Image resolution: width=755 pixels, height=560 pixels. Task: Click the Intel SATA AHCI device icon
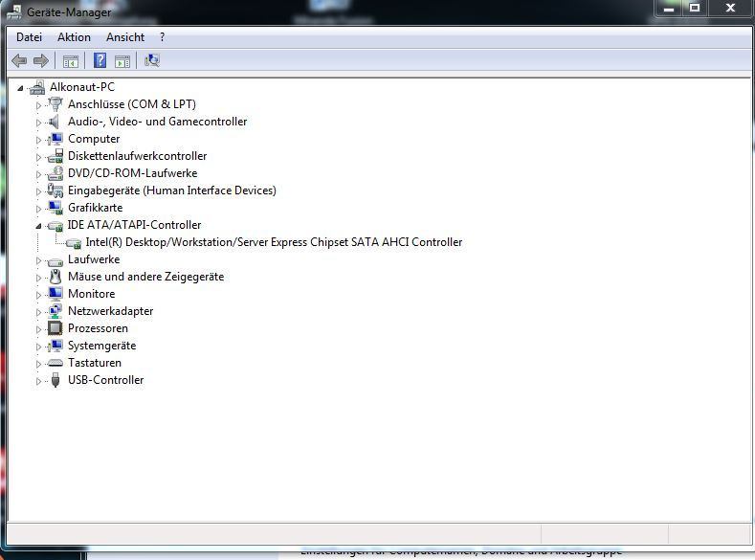(74, 243)
